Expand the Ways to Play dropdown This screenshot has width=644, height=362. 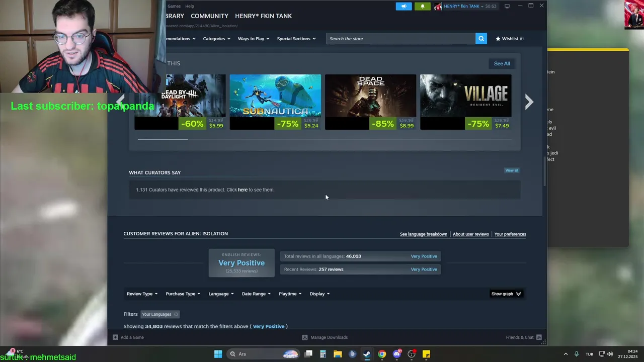[x=254, y=39]
